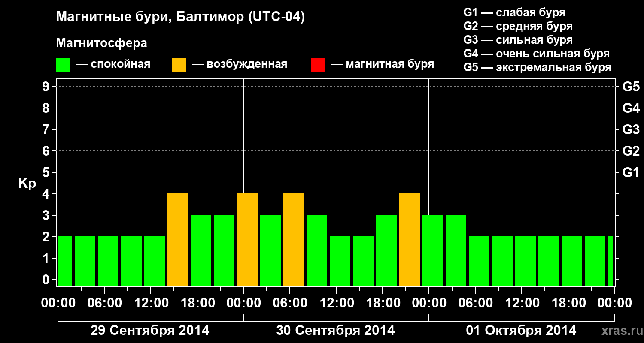Click the orange 'возбужденная' legend swatch
Viewport: 644px width, 343px height.
(179, 65)
